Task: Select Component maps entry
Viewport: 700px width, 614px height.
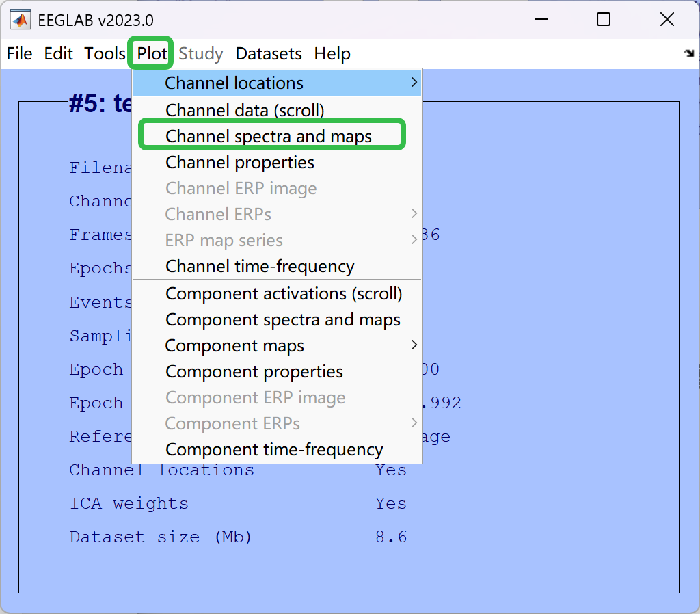Action: [x=277, y=345]
